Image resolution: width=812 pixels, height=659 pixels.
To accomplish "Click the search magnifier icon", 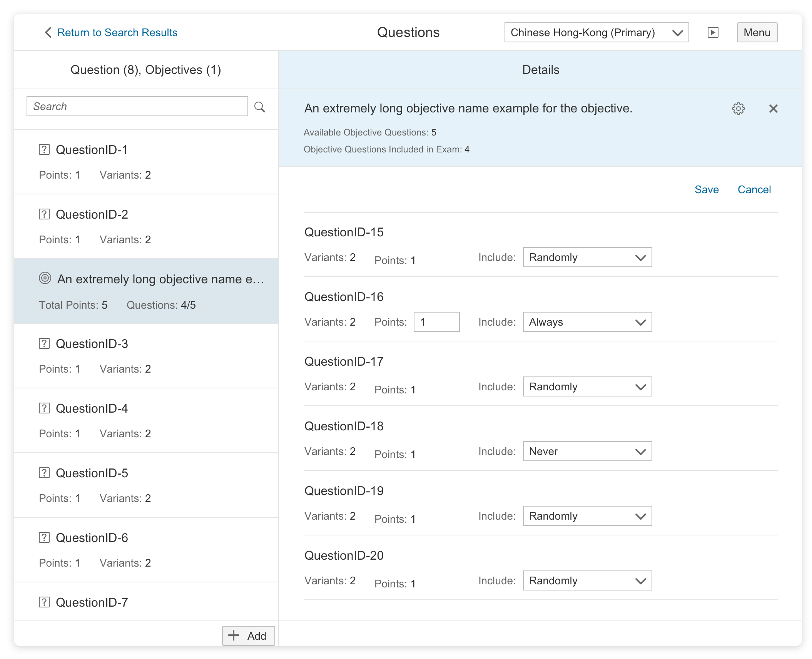I will (x=260, y=107).
